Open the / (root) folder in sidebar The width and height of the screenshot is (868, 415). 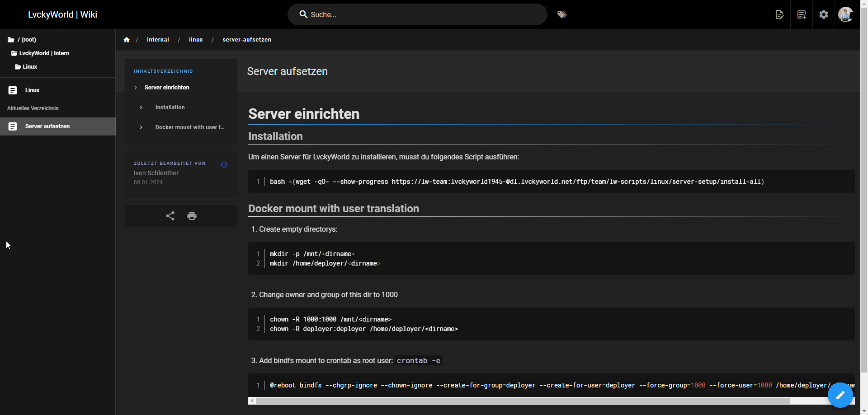pyautogui.click(x=26, y=40)
